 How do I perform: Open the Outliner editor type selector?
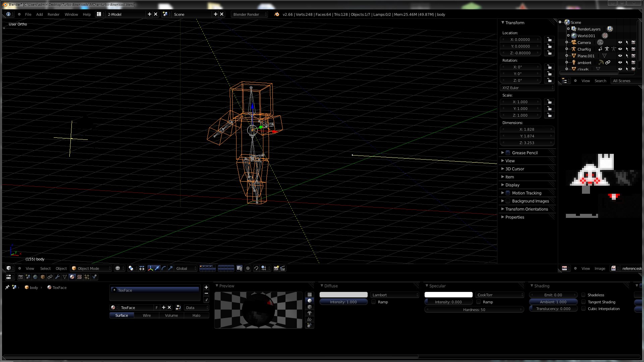pyautogui.click(x=566, y=81)
